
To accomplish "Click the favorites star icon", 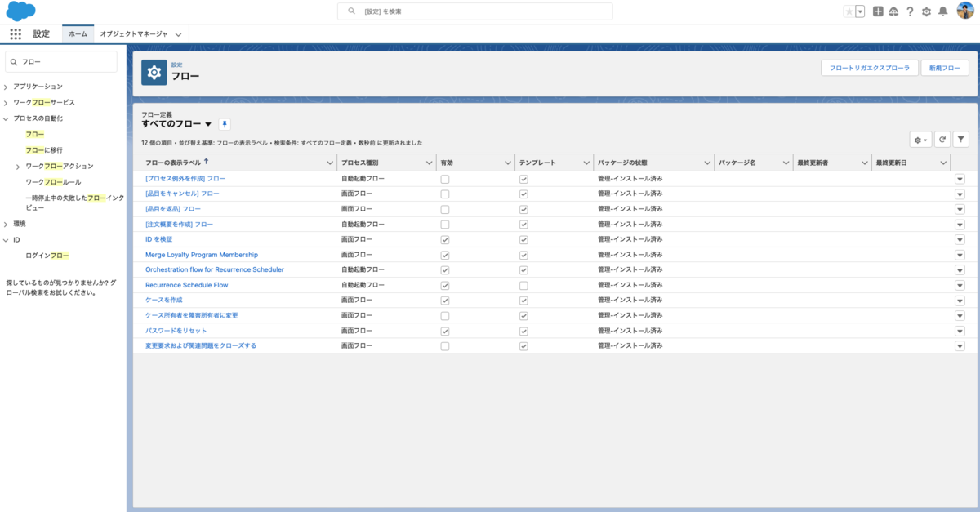I will click(x=849, y=11).
